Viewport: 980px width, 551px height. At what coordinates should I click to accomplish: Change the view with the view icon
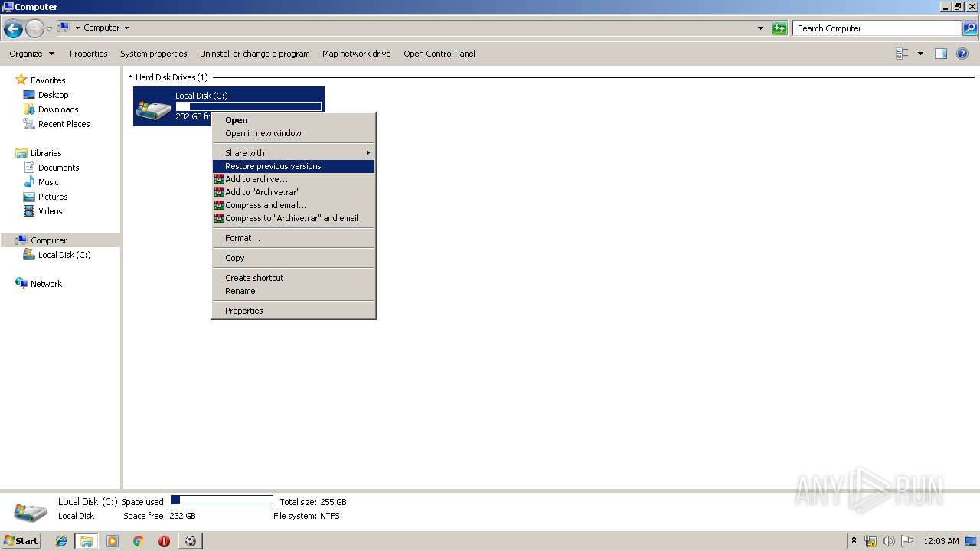click(x=902, y=54)
